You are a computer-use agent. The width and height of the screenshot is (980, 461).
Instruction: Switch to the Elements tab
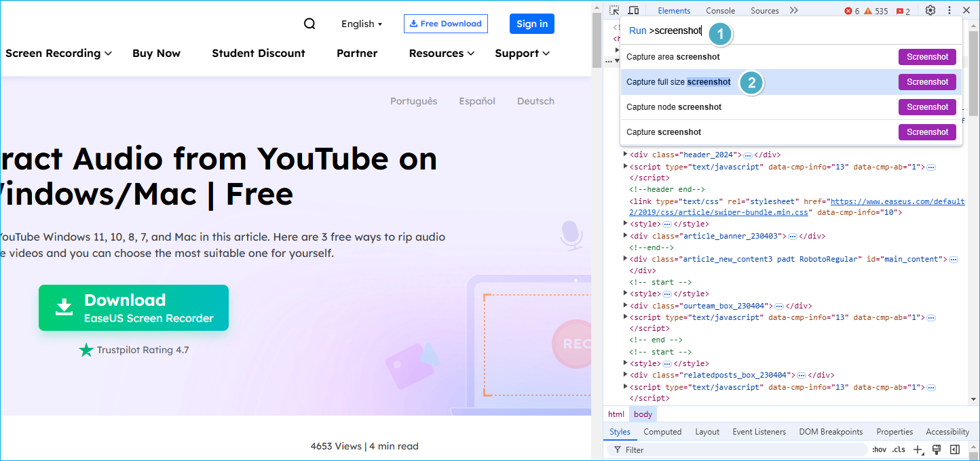click(x=674, y=11)
